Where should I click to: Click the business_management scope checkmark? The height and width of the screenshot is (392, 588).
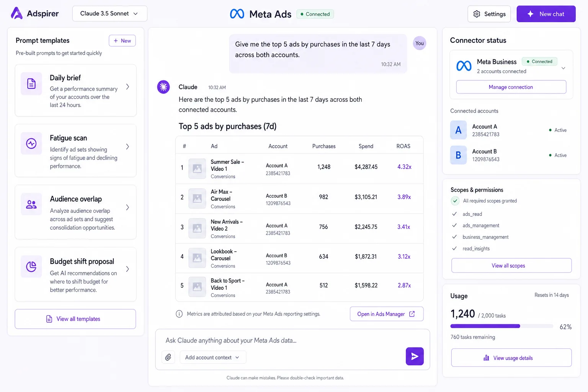(x=454, y=237)
